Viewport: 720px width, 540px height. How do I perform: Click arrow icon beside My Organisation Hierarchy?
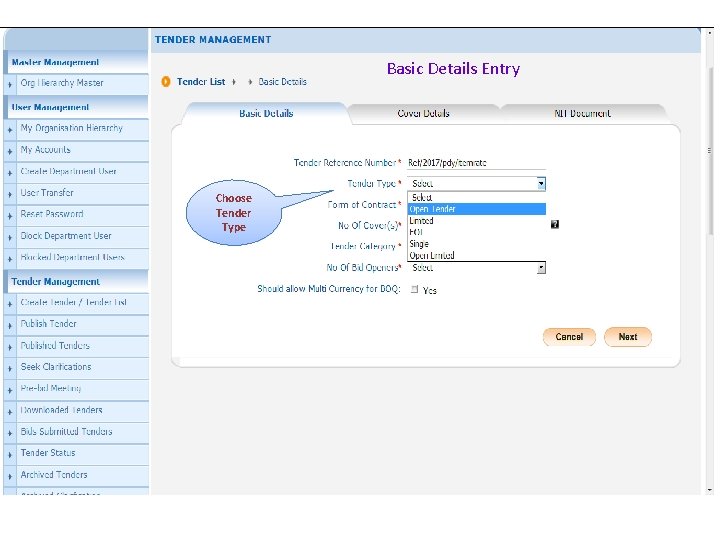coord(10,130)
